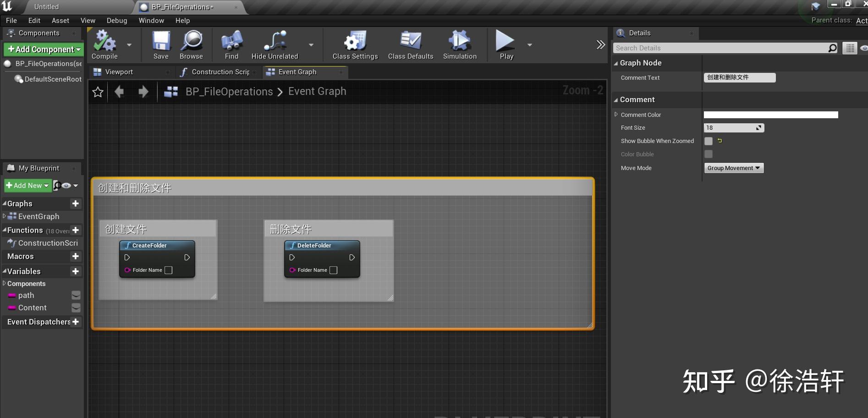Click the add Graphs plus icon

click(x=76, y=203)
